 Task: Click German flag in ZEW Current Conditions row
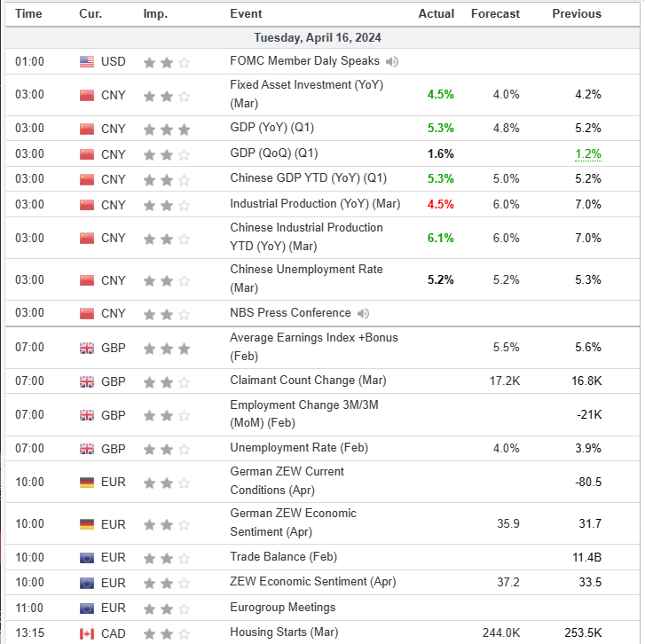click(87, 483)
